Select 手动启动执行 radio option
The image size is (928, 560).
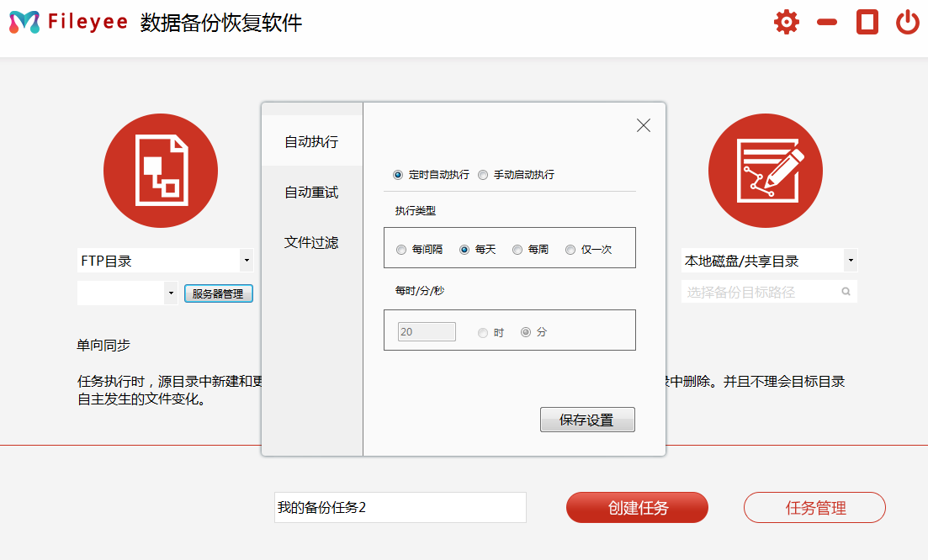tap(483, 175)
